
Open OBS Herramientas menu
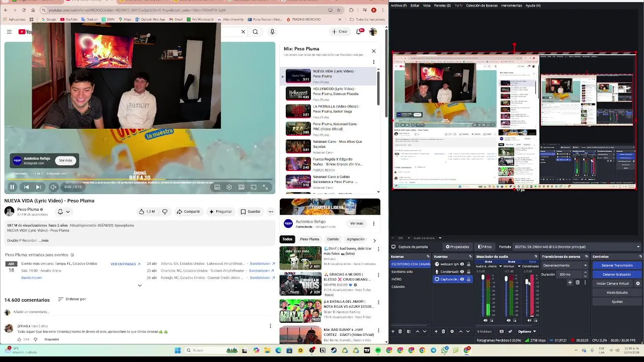point(511,6)
